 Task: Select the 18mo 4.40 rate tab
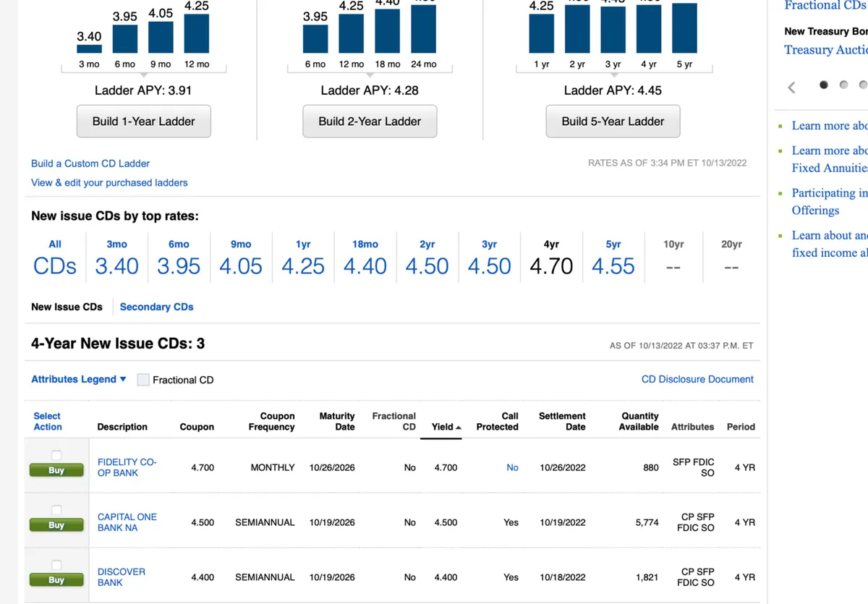pyautogui.click(x=365, y=258)
